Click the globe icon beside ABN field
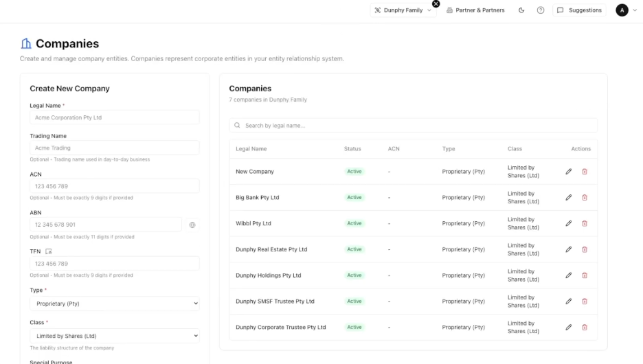Image resolution: width=643 pixels, height=364 pixels. coord(192,225)
